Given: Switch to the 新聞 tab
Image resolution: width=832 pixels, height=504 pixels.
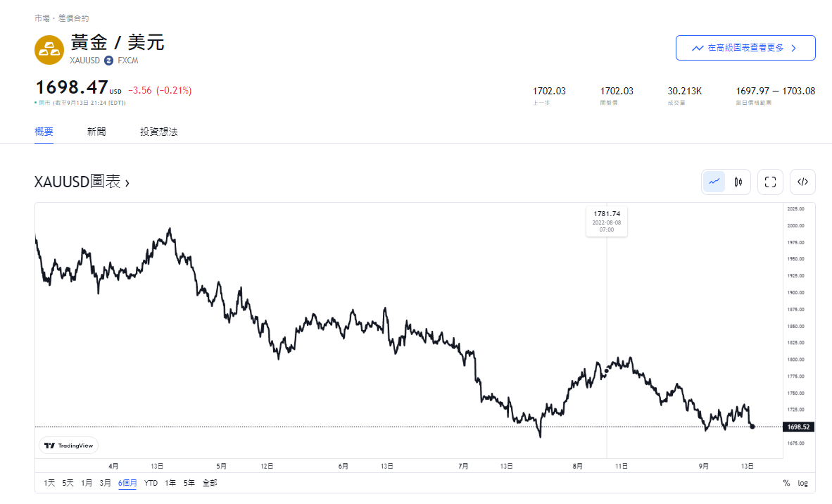Looking at the screenshot, I should click(96, 132).
